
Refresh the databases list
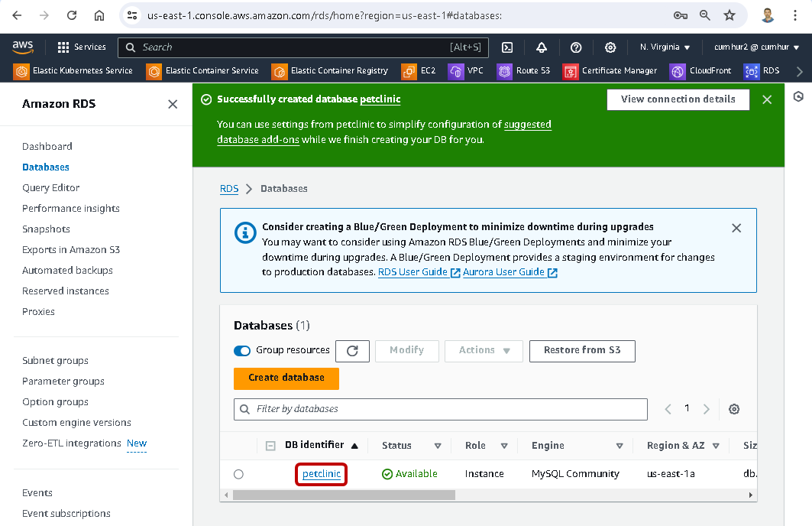tap(352, 351)
